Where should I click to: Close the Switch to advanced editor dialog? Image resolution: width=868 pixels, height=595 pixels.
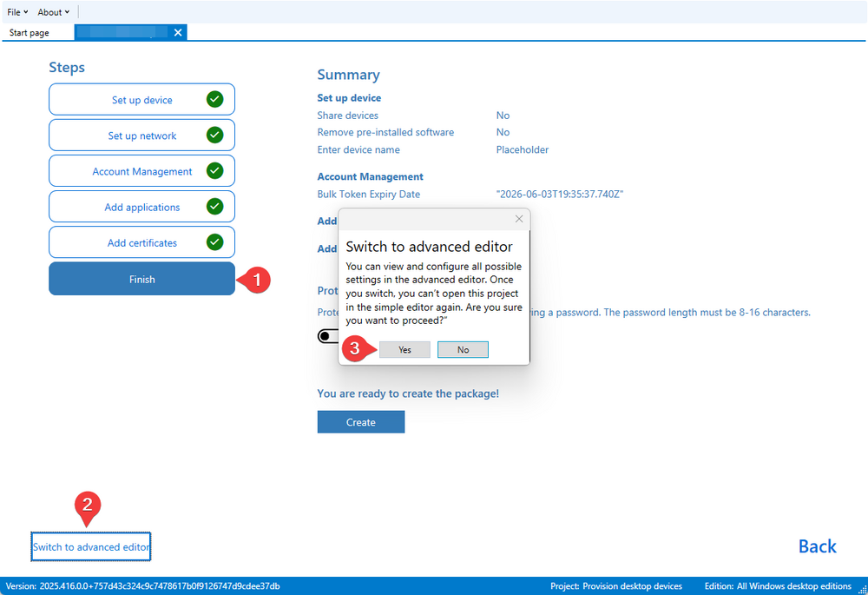point(519,219)
